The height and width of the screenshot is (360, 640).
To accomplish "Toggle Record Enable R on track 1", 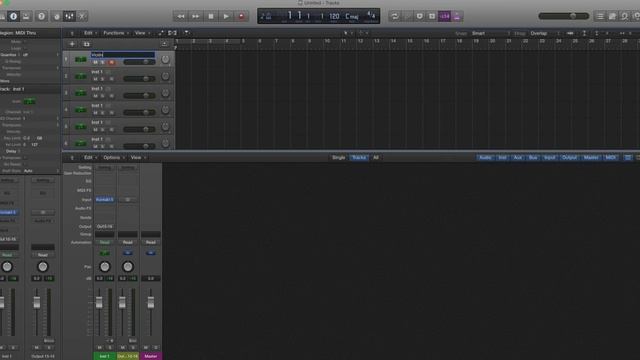I will click(x=111, y=62).
